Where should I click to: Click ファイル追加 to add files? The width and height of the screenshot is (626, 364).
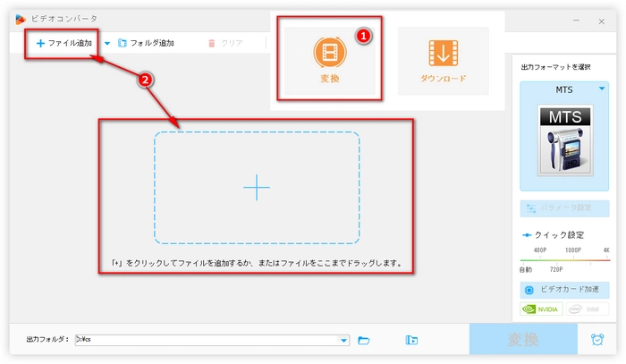(x=63, y=43)
